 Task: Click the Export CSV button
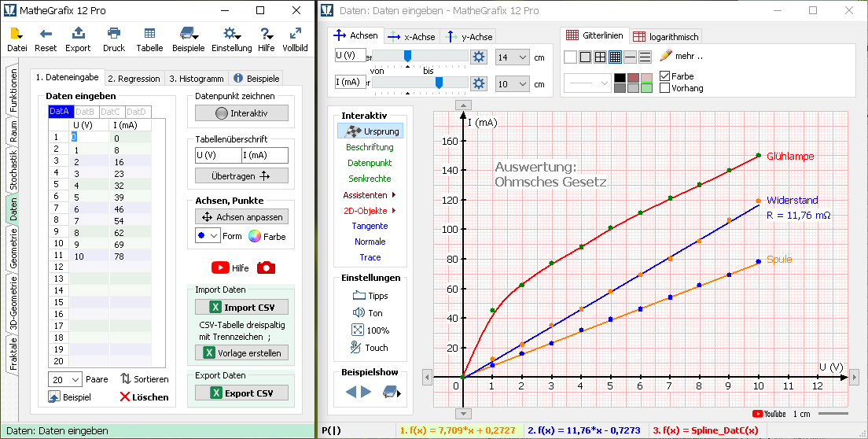[x=241, y=393]
